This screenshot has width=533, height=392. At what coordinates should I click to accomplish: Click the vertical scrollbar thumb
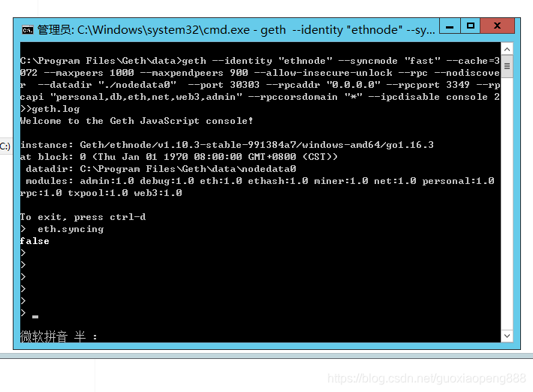[x=507, y=66]
